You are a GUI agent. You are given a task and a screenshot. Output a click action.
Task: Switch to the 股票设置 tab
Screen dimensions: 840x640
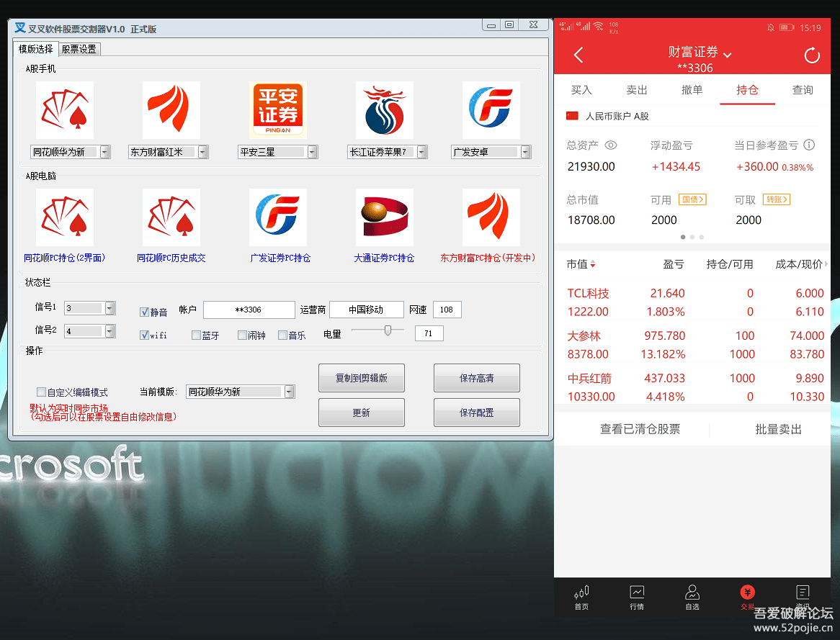[79, 49]
